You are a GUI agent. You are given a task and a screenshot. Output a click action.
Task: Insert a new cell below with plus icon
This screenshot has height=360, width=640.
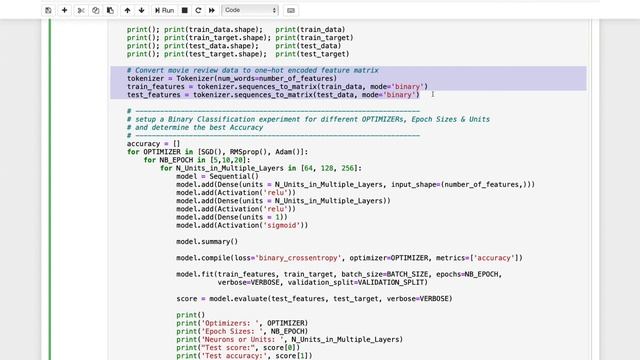[x=64, y=10]
